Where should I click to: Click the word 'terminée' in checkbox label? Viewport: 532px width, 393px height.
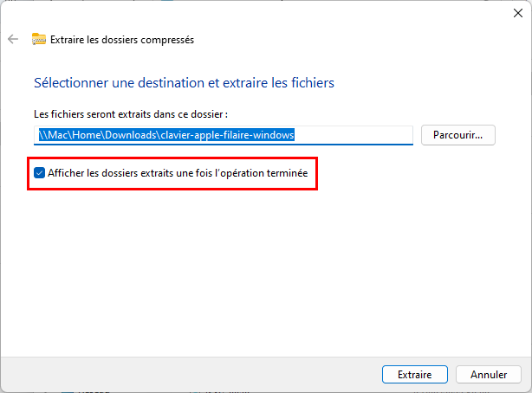point(287,173)
